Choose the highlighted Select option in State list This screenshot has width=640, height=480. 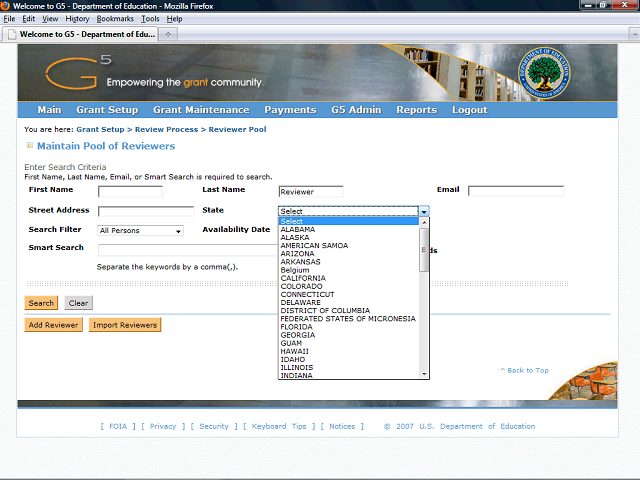(x=349, y=221)
